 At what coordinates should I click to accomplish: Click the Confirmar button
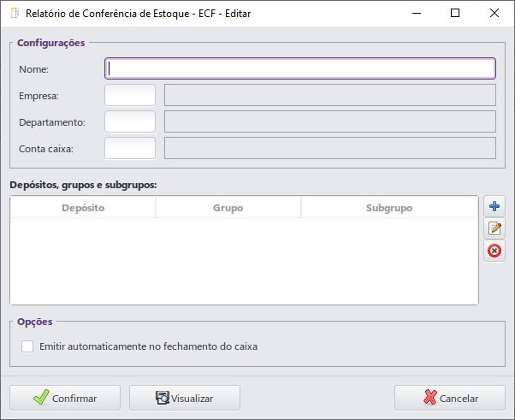pos(65,398)
